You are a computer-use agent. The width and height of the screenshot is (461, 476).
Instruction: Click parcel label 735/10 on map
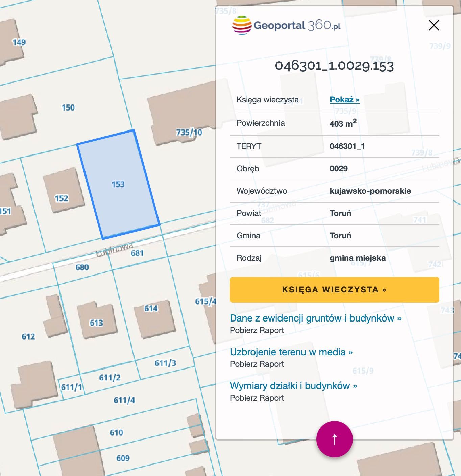click(x=189, y=133)
